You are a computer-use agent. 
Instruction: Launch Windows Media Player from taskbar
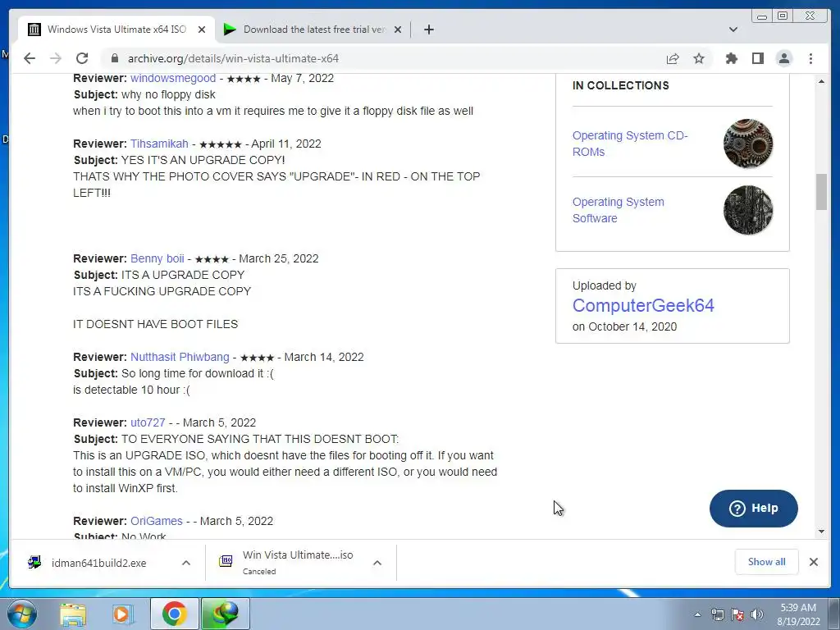[x=123, y=614]
